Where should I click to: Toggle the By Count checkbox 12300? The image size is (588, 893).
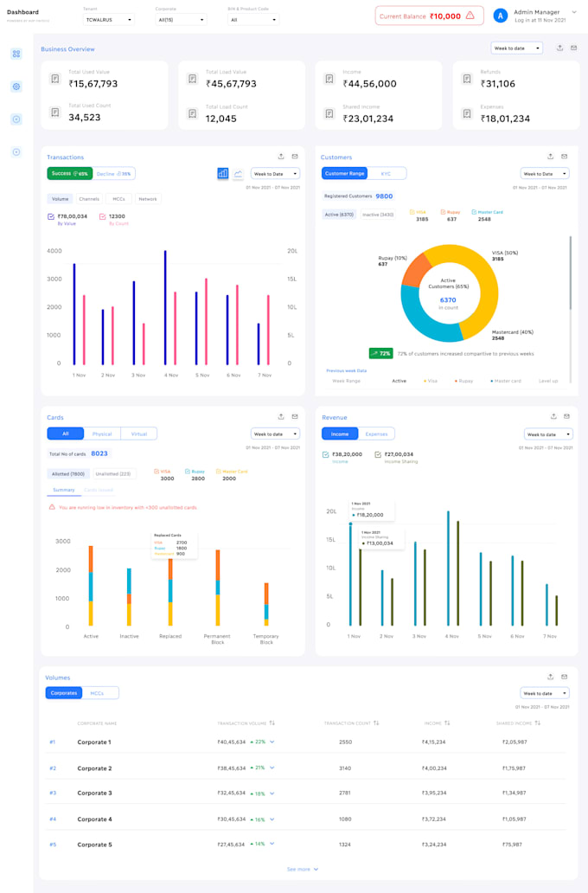click(x=102, y=216)
